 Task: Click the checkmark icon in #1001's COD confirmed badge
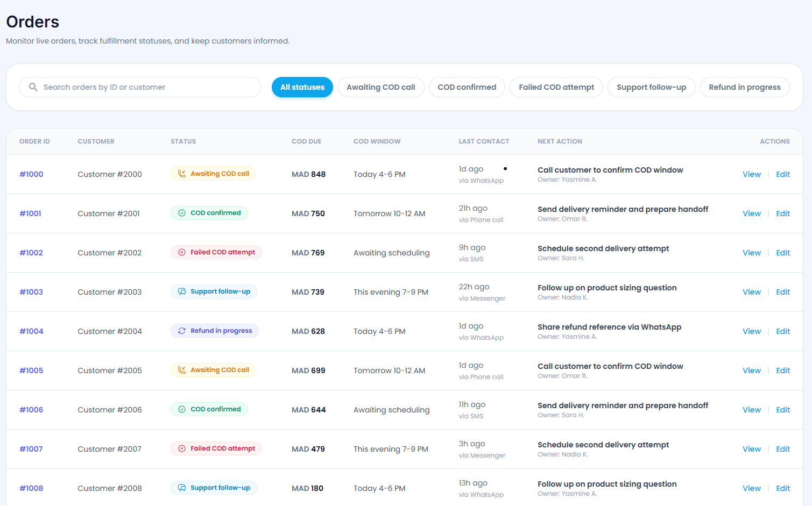(180, 213)
